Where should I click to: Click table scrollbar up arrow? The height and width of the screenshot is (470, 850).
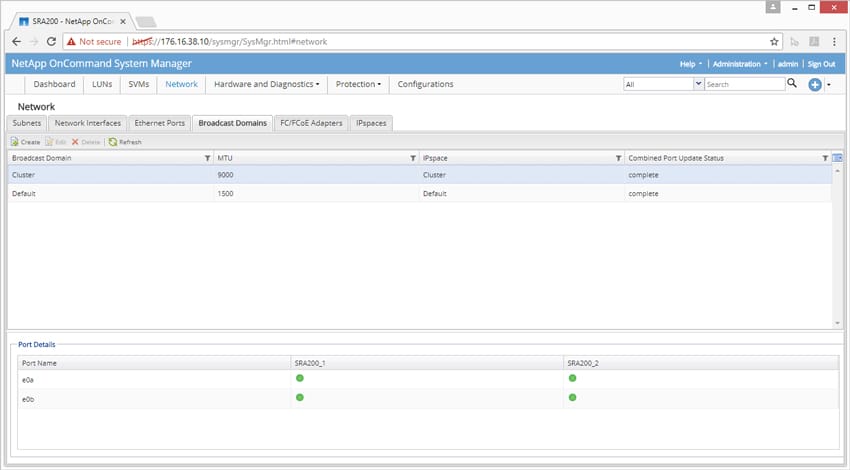click(x=838, y=171)
